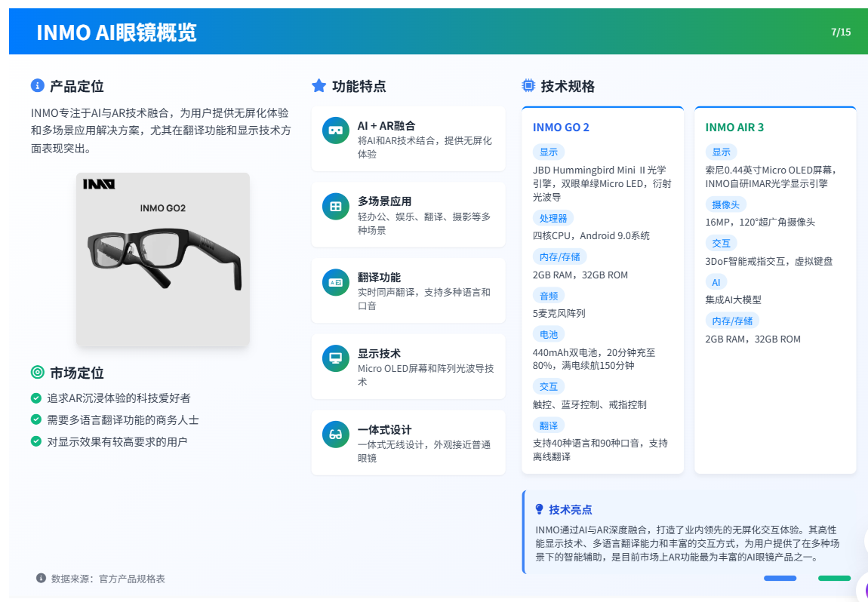Click the 触控、蓝牙控制、戒指控制 text
Viewport: 868px width, 602px height.
pos(589,404)
